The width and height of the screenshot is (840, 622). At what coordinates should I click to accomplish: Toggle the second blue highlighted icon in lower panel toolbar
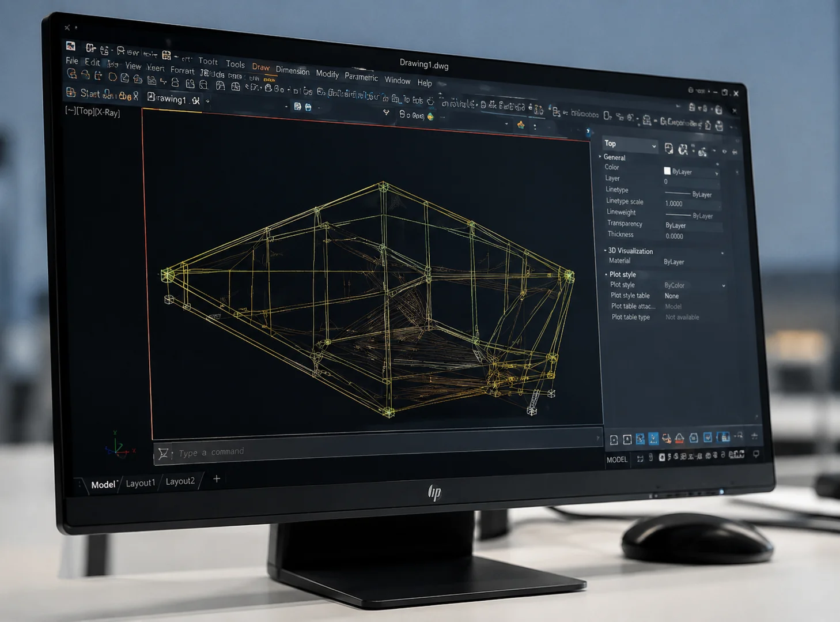(x=653, y=439)
